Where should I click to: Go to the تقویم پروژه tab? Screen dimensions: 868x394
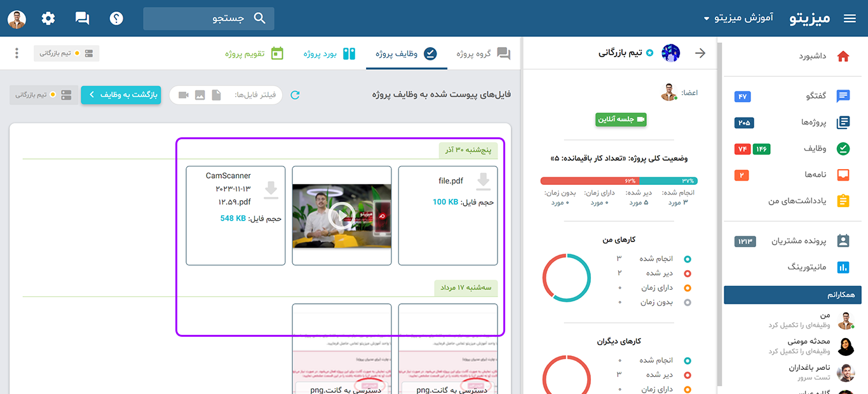coord(255,53)
